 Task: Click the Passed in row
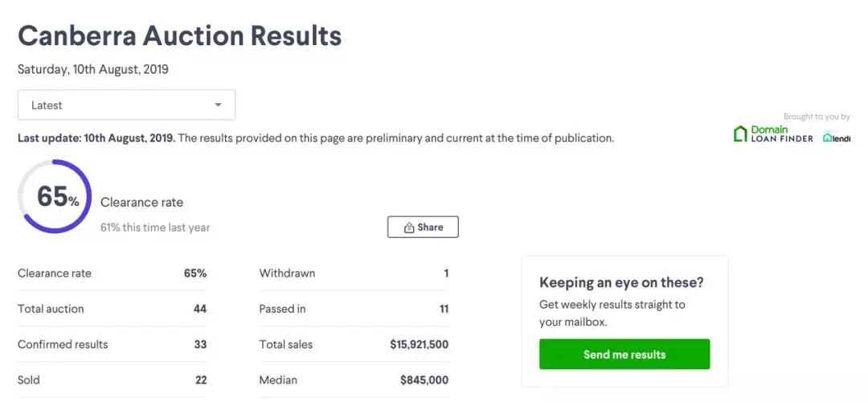point(354,309)
